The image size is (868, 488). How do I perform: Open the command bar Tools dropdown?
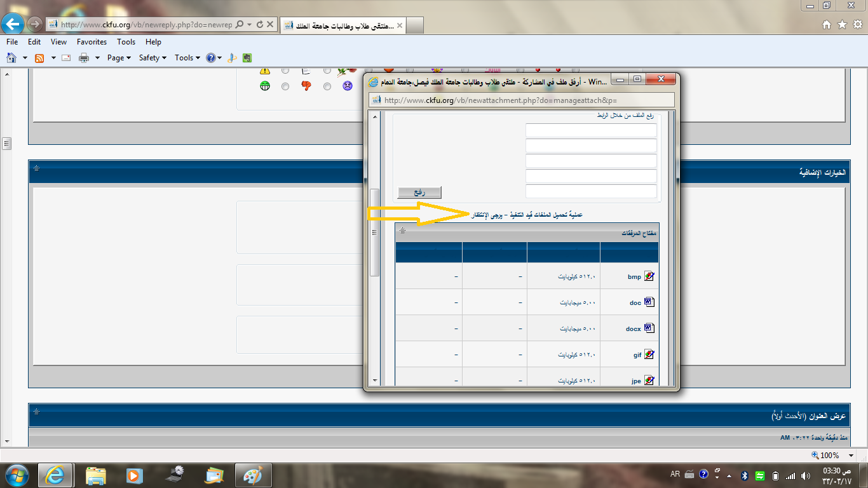tap(187, 58)
